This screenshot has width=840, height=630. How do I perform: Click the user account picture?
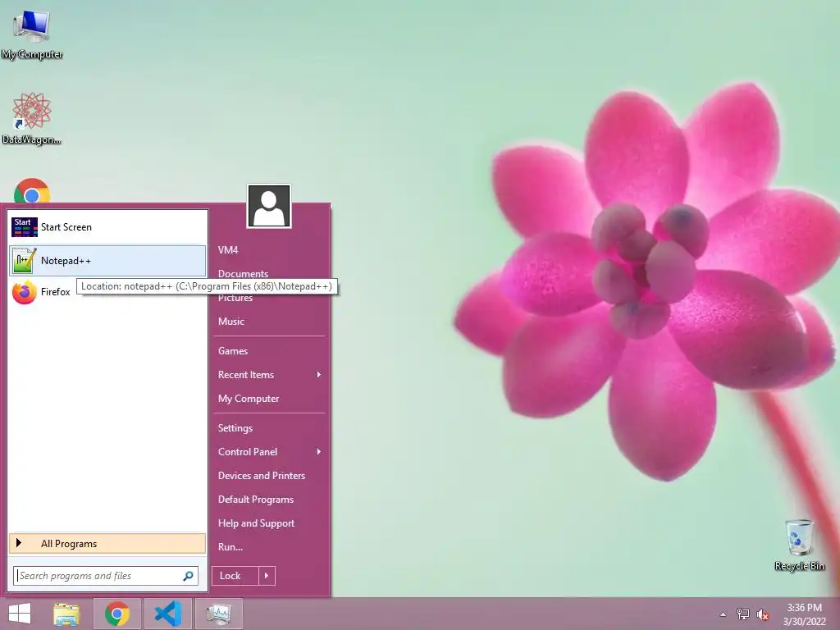pos(269,206)
